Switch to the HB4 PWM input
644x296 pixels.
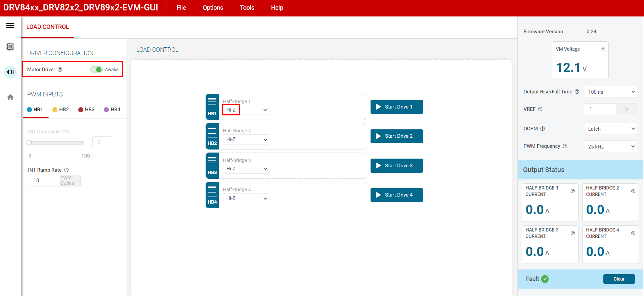click(112, 109)
